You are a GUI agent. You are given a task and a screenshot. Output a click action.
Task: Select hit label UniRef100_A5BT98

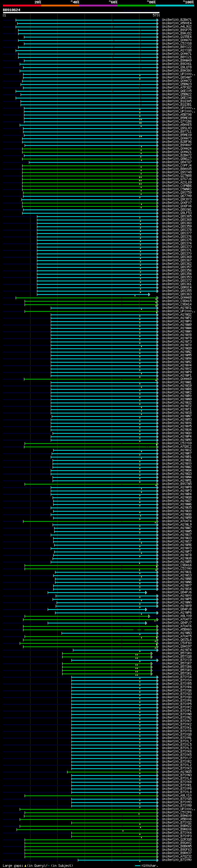[176, 115]
